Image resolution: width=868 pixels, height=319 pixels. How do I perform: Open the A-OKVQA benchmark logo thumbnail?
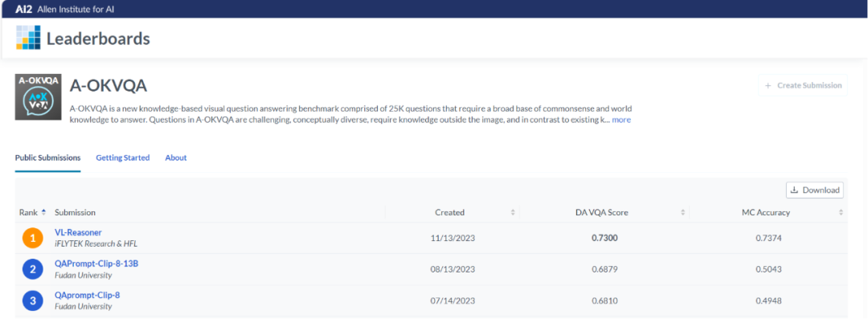pyautogui.click(x=39, y=97)
